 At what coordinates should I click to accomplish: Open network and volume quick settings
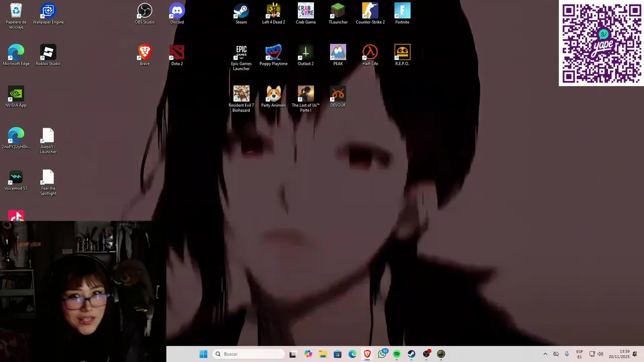[596, 354]
